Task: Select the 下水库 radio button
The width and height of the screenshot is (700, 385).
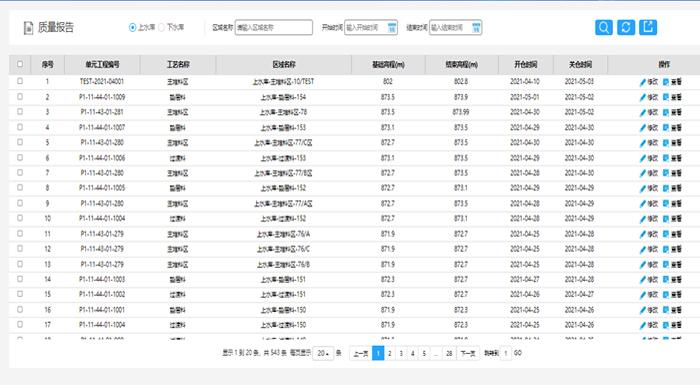Action: point(162,28)
